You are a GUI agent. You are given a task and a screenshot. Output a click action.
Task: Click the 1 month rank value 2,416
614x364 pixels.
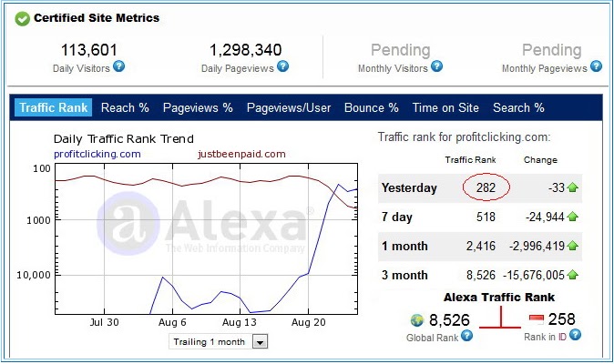481,246
